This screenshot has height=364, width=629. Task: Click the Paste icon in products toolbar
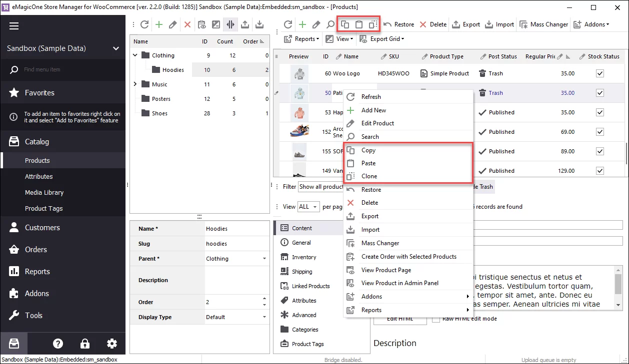click(x=359, y=24)
